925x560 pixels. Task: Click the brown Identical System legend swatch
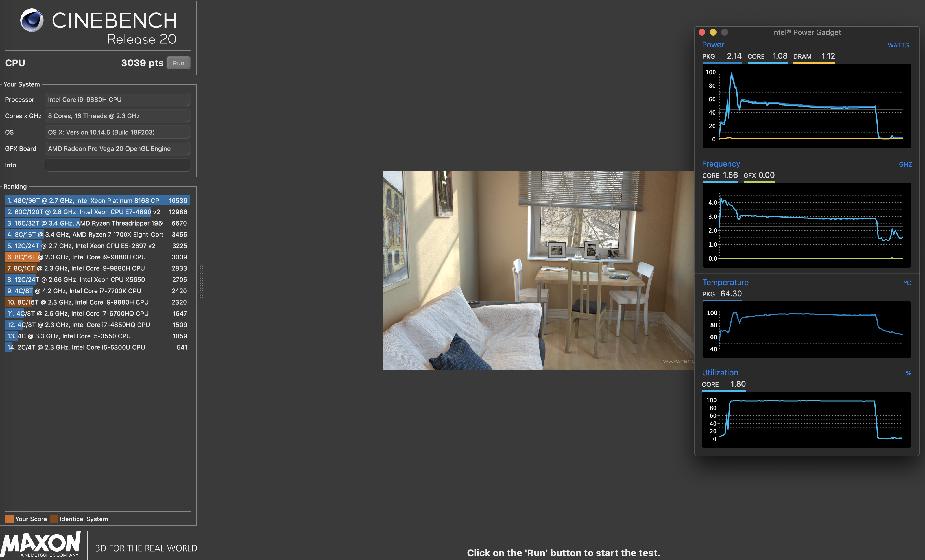[54, 519]
